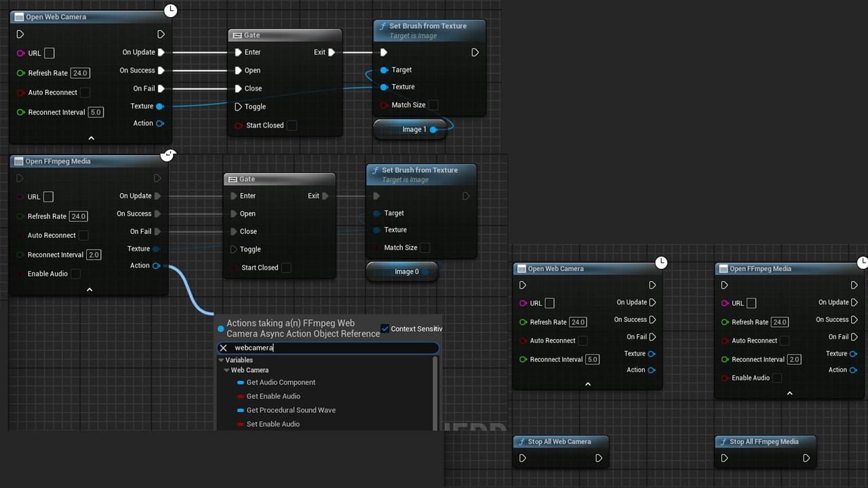
Task: Click Close pin on Gate fed by Open FFmpeg Media
Action: tap(234, 231)
